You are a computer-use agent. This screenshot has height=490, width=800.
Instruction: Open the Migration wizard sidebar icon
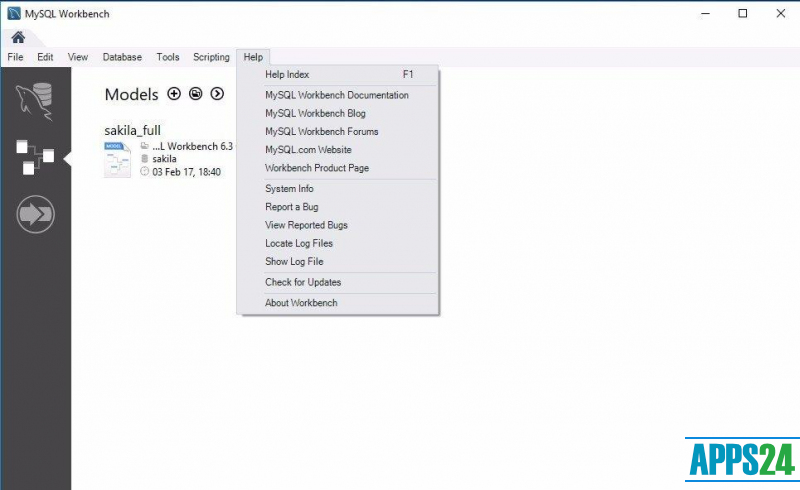point(35,214)
